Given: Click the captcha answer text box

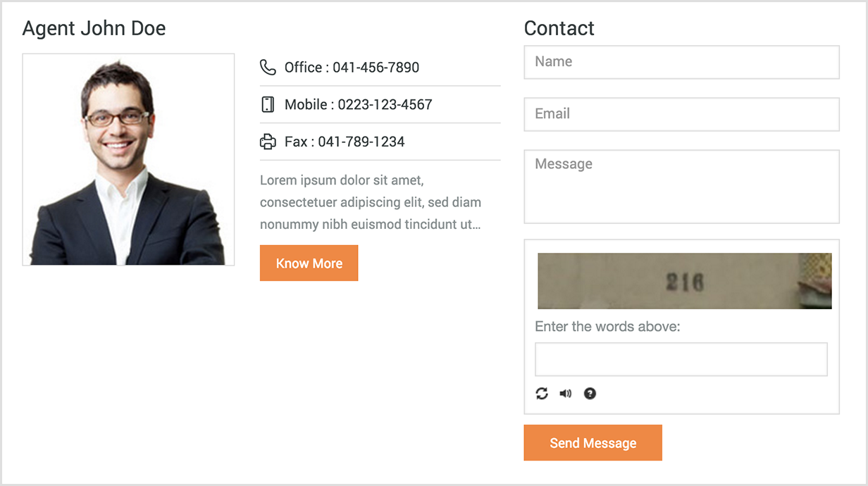Looking at the screenshot, I should tap(681, 359).
